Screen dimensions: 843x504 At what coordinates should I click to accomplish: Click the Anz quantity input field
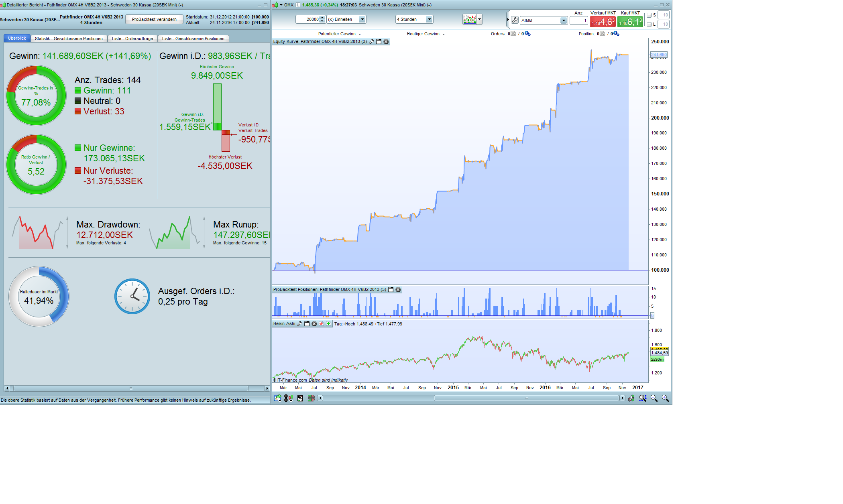click(578, 20)
